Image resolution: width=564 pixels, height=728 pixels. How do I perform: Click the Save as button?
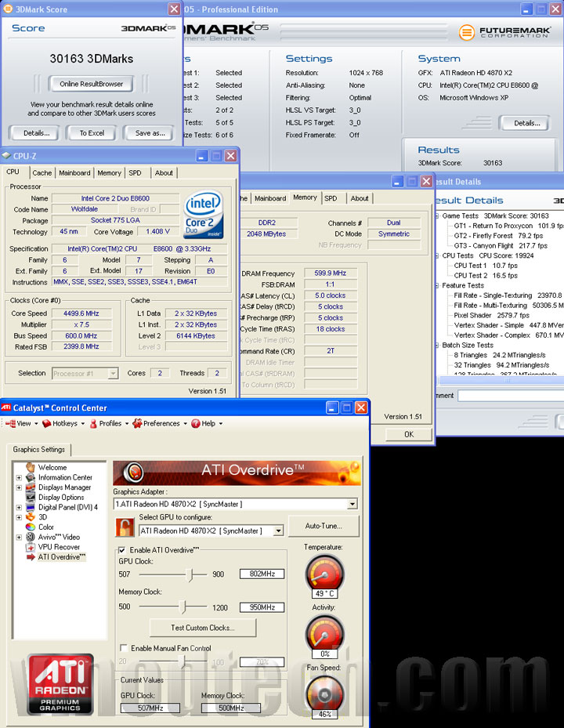click(x=150, y=132)
